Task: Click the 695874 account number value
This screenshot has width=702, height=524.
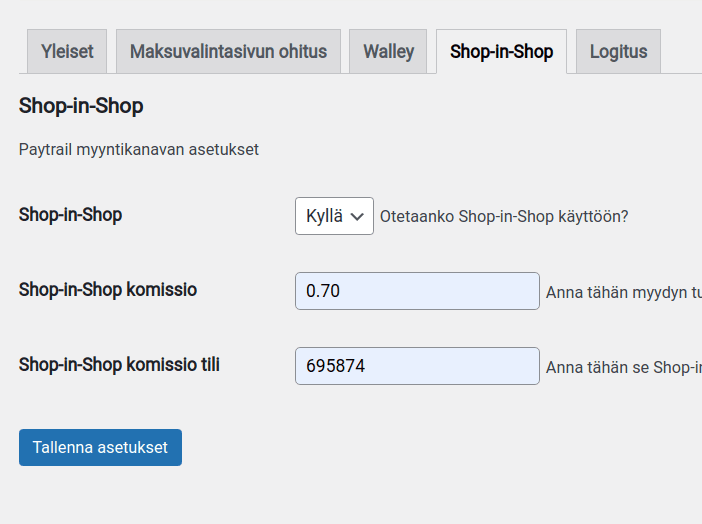Action: pyautogui.click(x=335, y=366)
